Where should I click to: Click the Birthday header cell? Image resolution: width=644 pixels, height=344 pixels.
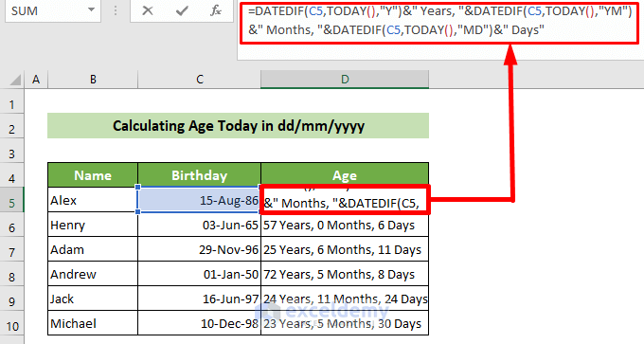[199, 175]
